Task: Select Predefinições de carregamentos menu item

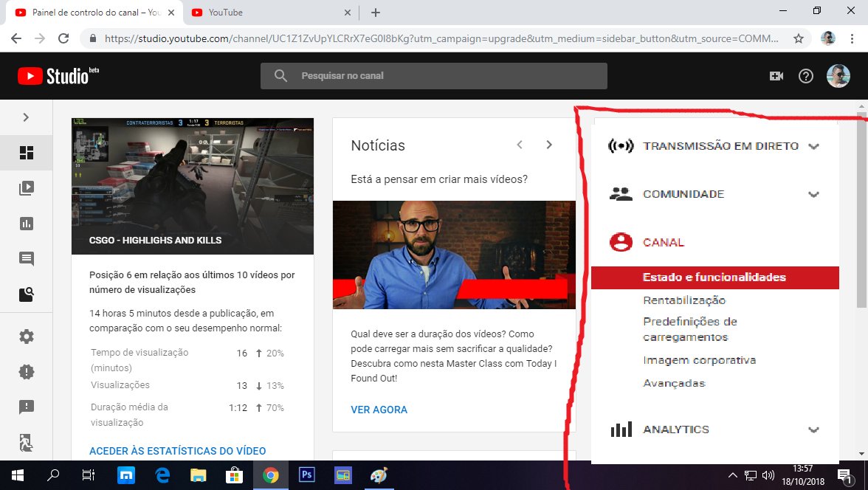Action: (689, 329)
